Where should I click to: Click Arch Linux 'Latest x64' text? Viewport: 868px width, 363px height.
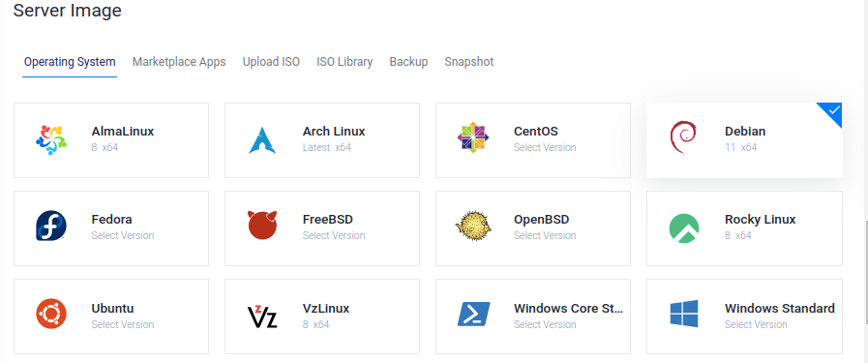pos(327,148)
